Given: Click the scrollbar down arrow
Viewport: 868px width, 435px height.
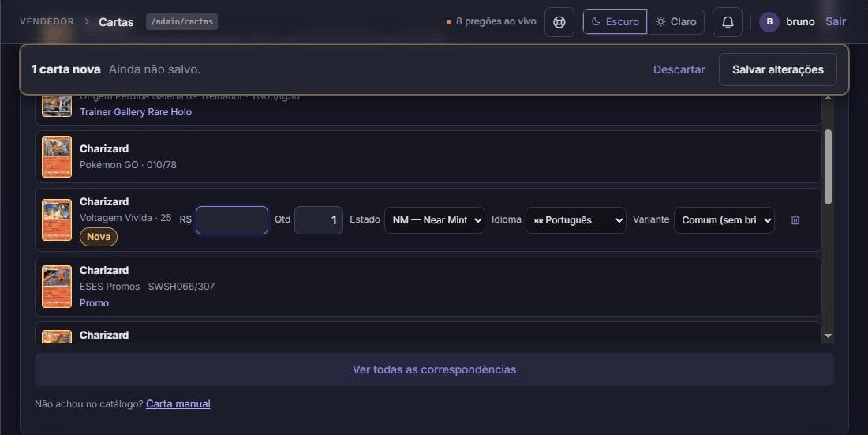Looking at the screenshot, I should tap(828, 336).
